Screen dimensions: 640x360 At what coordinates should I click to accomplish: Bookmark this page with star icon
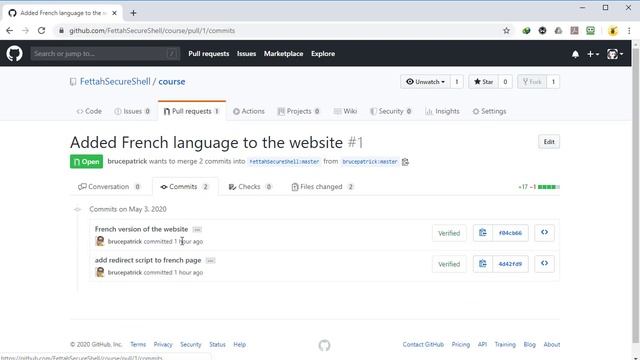click(x=507, y=31)
